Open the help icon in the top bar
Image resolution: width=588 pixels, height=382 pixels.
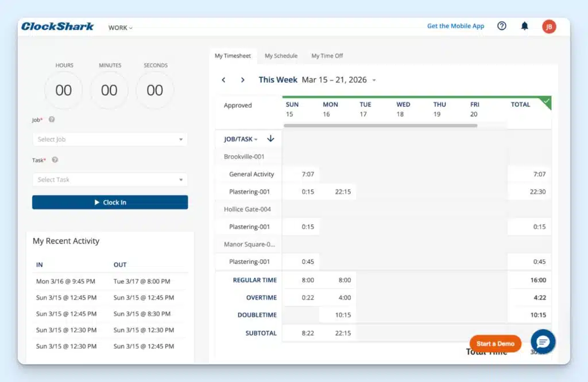[501, 26]
